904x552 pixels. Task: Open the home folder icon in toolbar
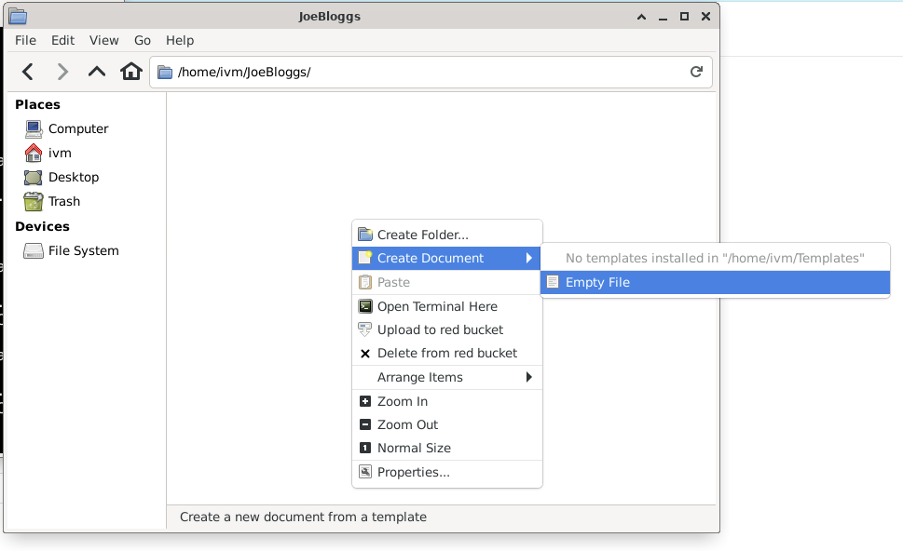click(131, 72)
